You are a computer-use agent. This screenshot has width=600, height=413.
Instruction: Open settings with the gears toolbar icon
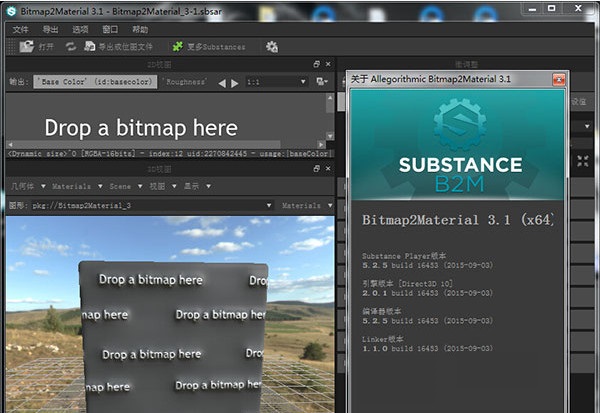(272, 47)
